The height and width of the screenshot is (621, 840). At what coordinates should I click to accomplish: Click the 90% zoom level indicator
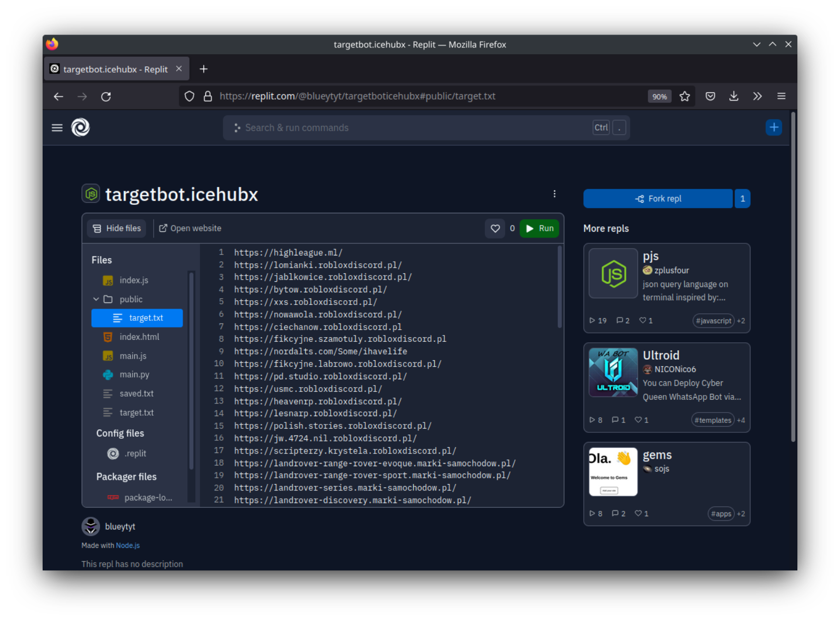click(659, 96)
